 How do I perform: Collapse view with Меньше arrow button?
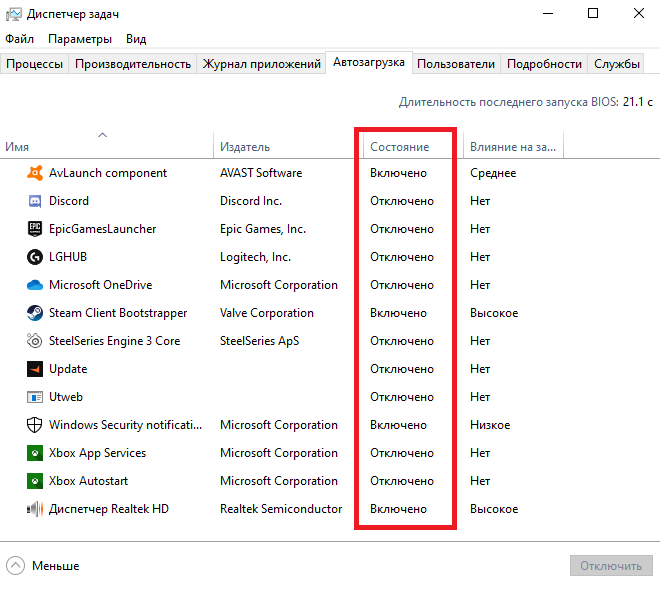16,566
